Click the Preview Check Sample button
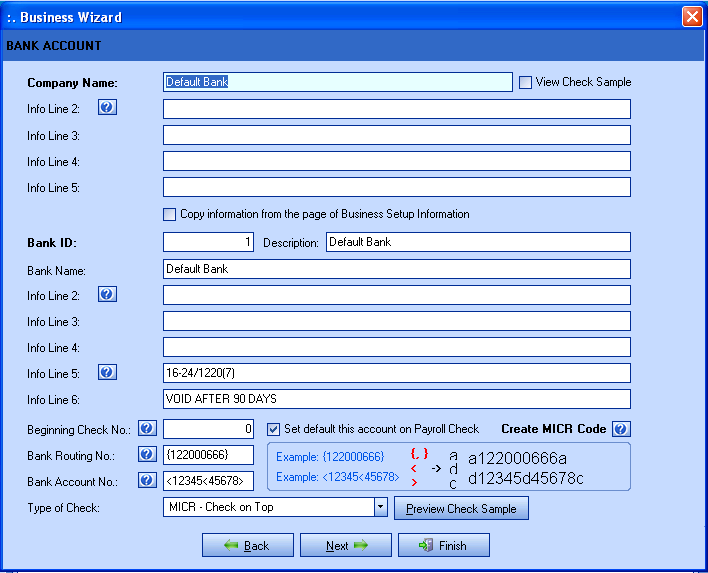Viewport: 708px width, 573px height. [x=461, y=509]
